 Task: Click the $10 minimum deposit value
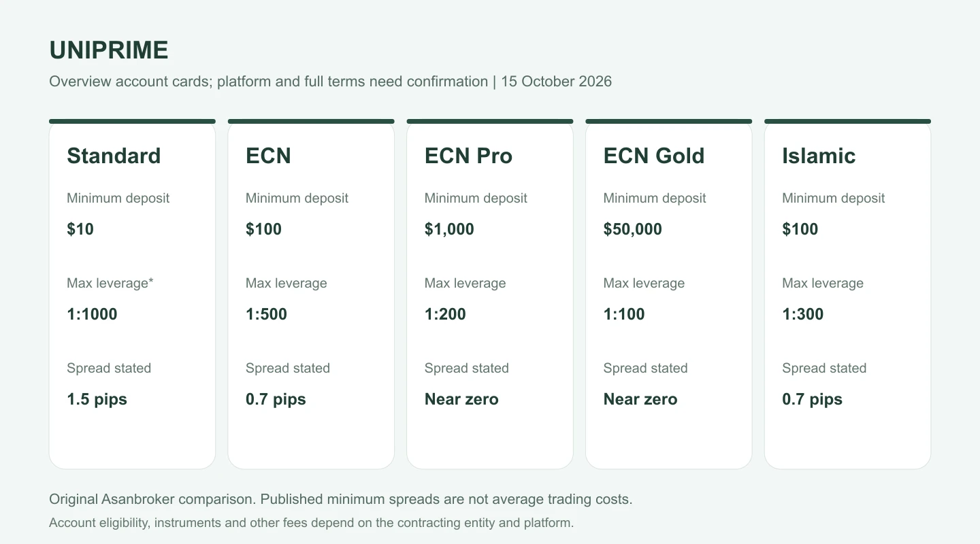point(80,229)
